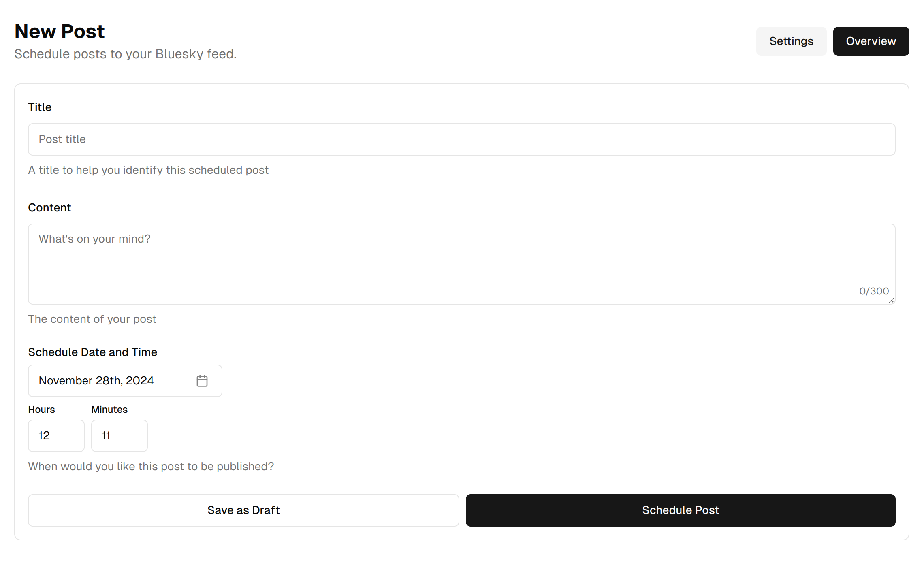Grab the content textarea resize handle

tap(891, 301)
